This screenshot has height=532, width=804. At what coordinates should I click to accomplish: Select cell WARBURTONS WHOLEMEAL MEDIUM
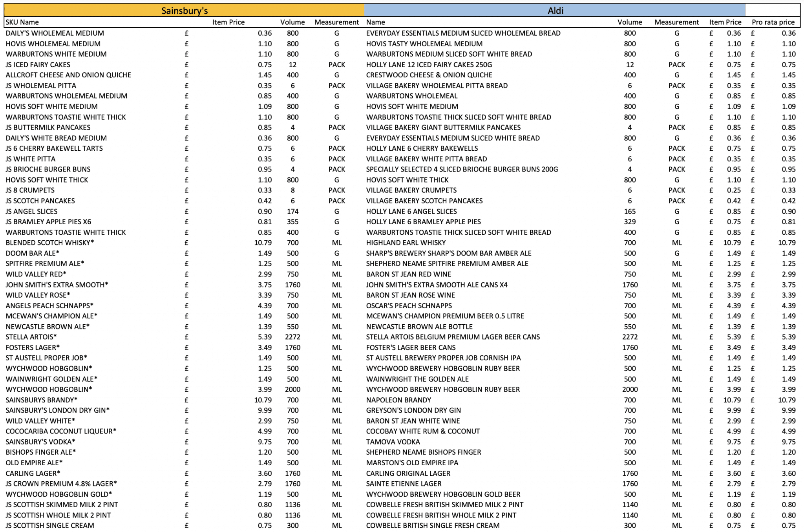(x=66, y=96)
